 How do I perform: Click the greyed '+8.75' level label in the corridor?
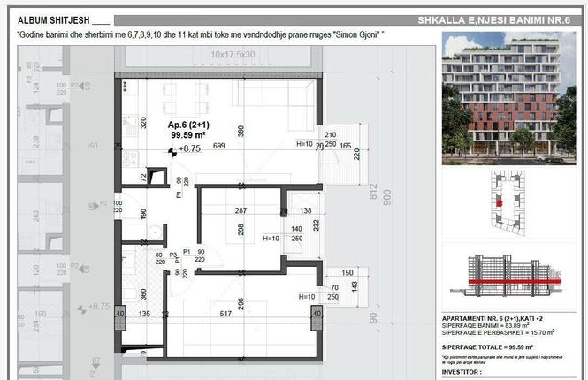tap(99, 307)
